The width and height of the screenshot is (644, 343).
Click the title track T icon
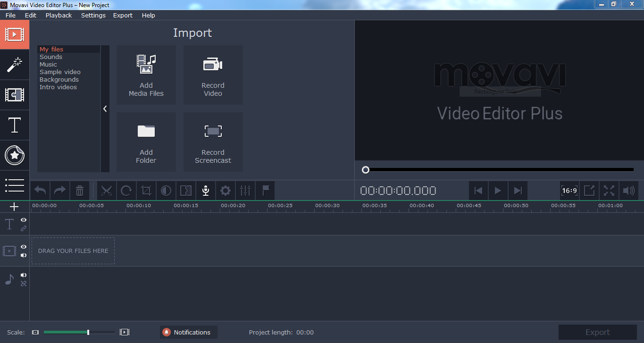tap(9, 224)
